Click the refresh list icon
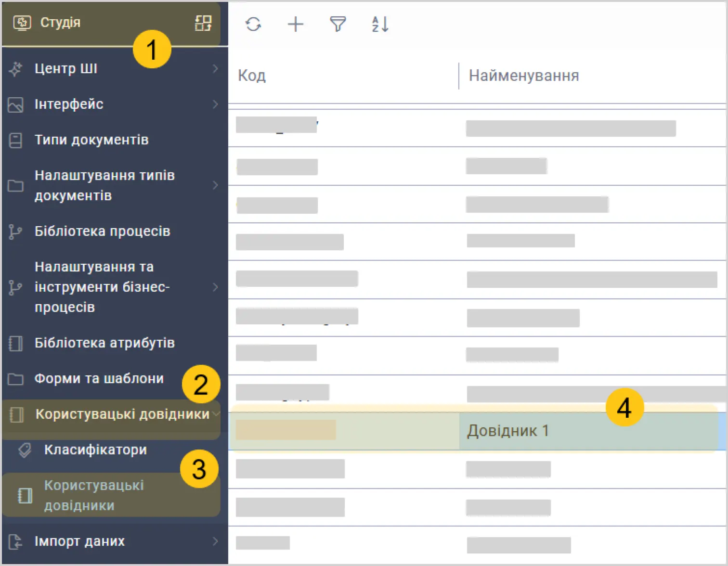The height and width of the screenshot is (566, 728). point(253,24)
